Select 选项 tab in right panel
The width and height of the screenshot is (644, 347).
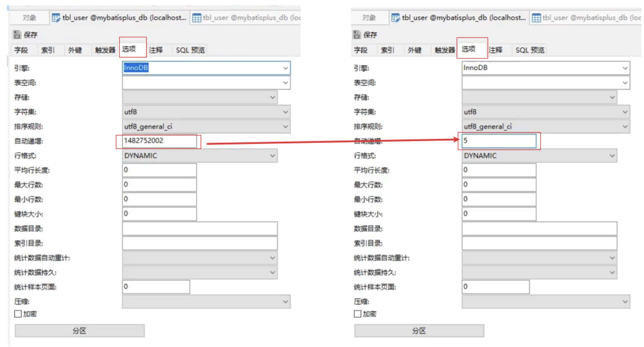(472, 49)
